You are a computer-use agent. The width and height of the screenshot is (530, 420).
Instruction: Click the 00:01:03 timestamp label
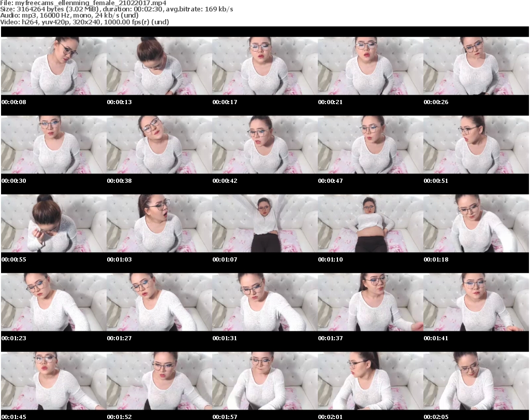point(120,259)
